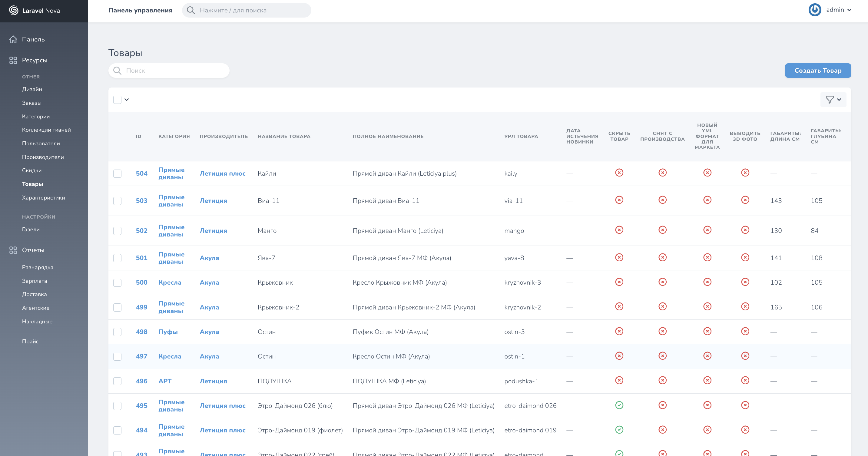Open Разнарядка report in the sidebar
The image size is (868, 456).
[x=37, y=267]
